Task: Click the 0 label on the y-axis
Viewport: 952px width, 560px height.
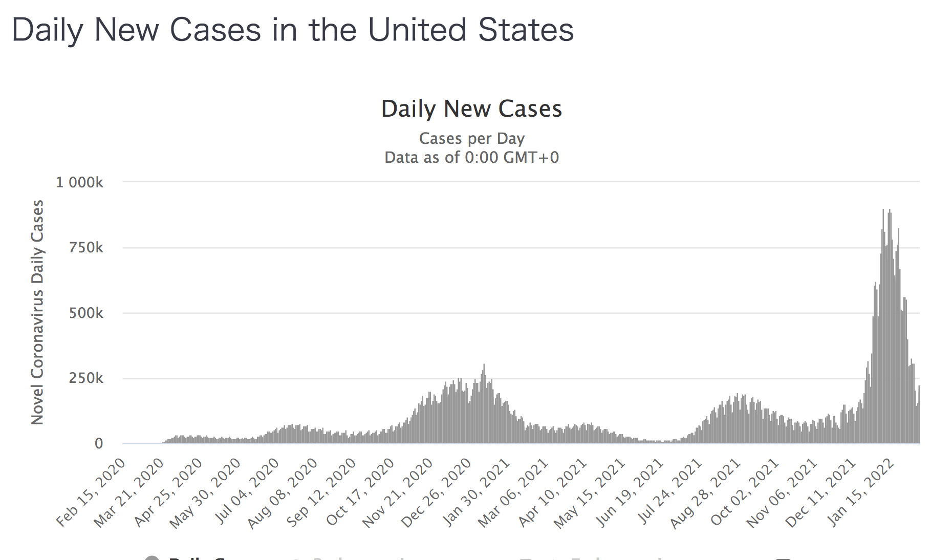Action: (99, 443)
